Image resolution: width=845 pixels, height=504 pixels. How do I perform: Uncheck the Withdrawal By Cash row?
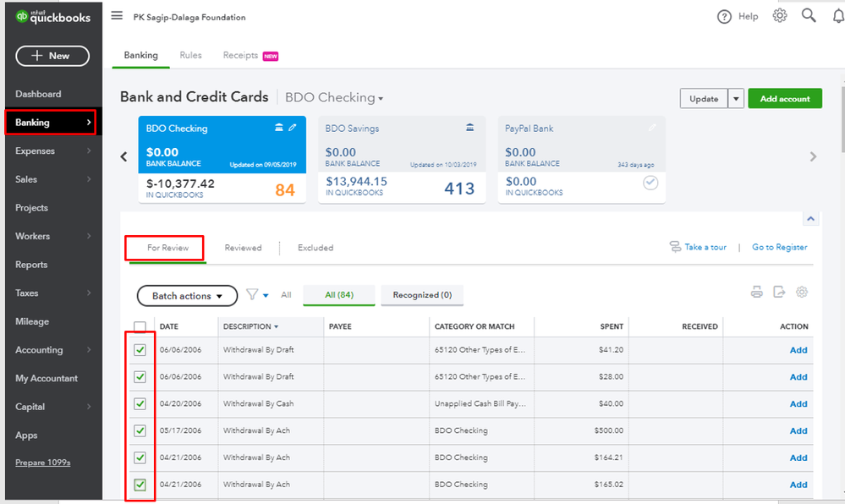pos(140,404)
